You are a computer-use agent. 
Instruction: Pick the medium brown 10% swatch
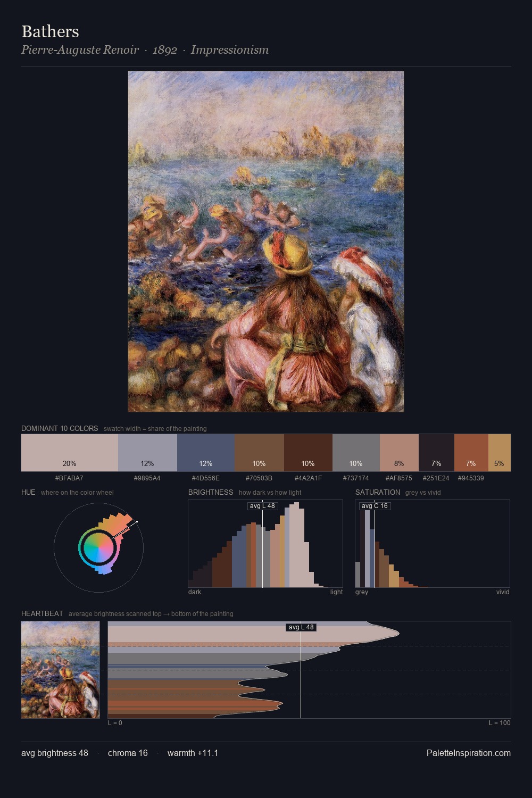[x=259, y=453]
